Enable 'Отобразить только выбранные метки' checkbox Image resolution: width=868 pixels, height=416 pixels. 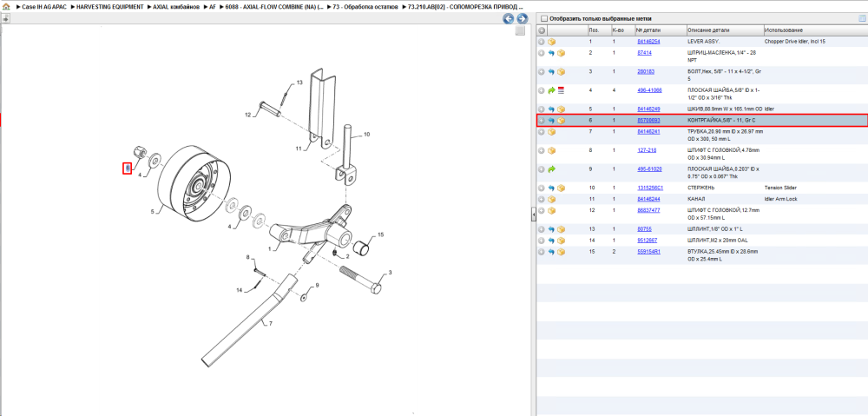pyautogui.click(x=543, y=17)
